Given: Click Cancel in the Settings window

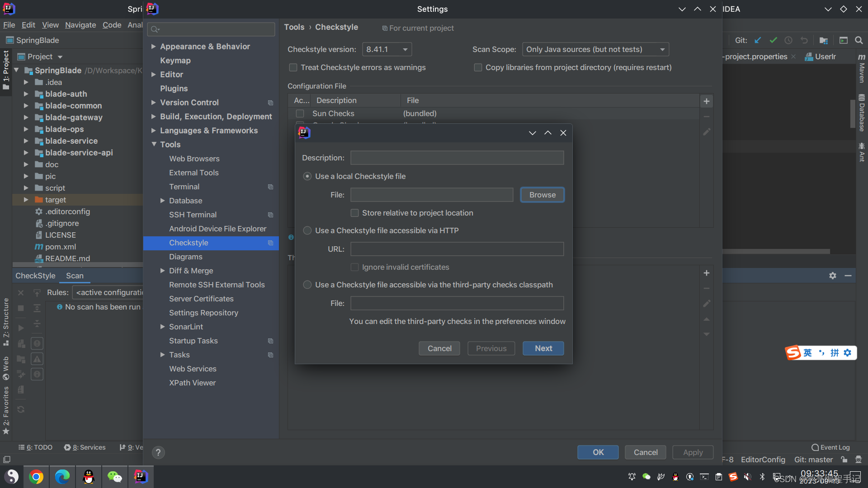Looking at the screenshot, I should tap(646, 452).
